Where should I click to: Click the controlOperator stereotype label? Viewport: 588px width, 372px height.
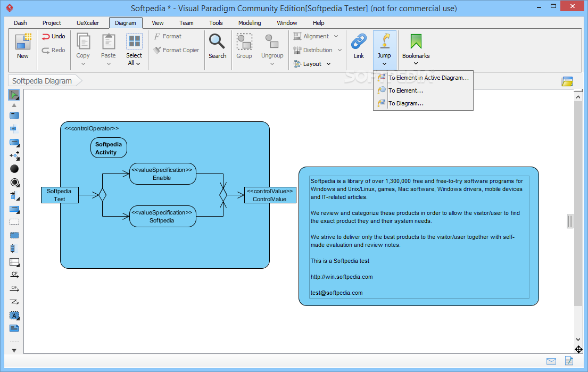pos(92,129)
